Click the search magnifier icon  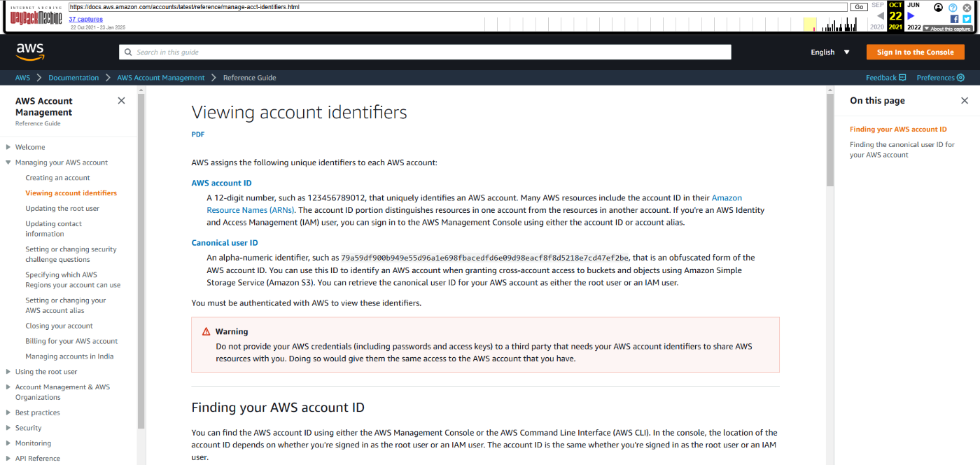[x=128, y=53]
